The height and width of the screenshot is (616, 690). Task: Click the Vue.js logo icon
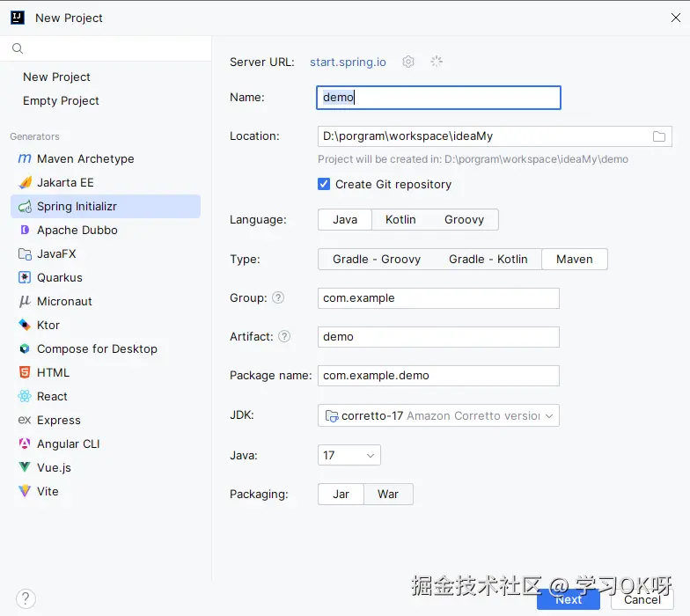pos(25,467)
